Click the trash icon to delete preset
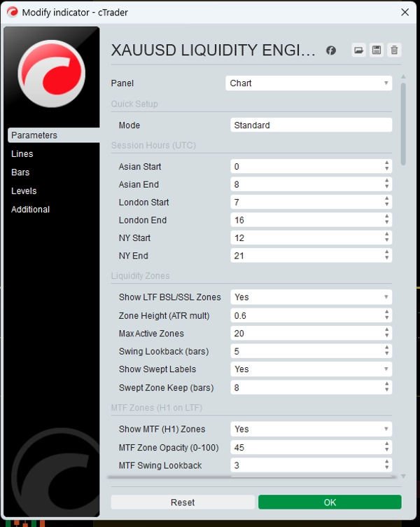This screenshot has height=527, width=420. pos(394,50)
